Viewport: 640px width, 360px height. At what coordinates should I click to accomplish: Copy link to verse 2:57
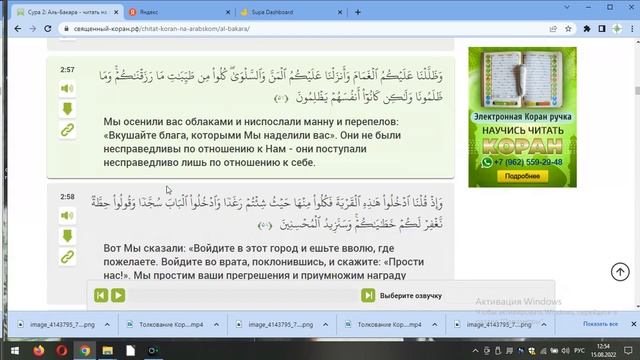(67, 130)
